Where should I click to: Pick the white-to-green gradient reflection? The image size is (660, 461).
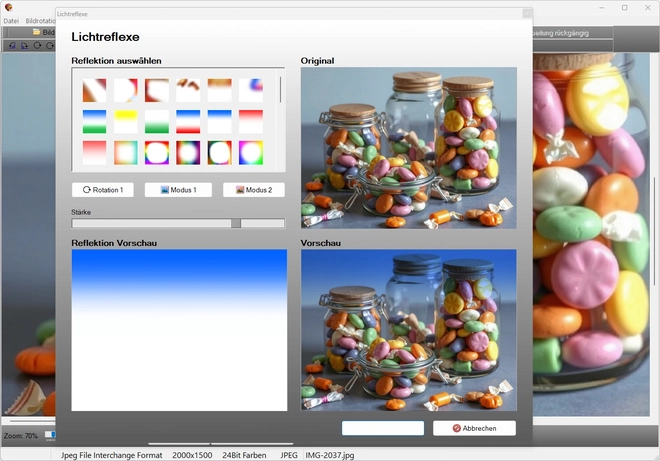point(157,121)
